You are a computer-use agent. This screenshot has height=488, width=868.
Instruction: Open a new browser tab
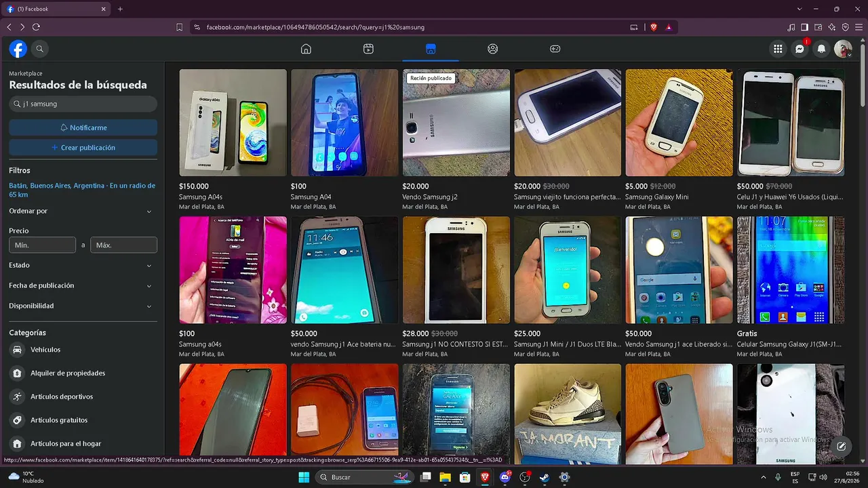(x=120, y=9)
